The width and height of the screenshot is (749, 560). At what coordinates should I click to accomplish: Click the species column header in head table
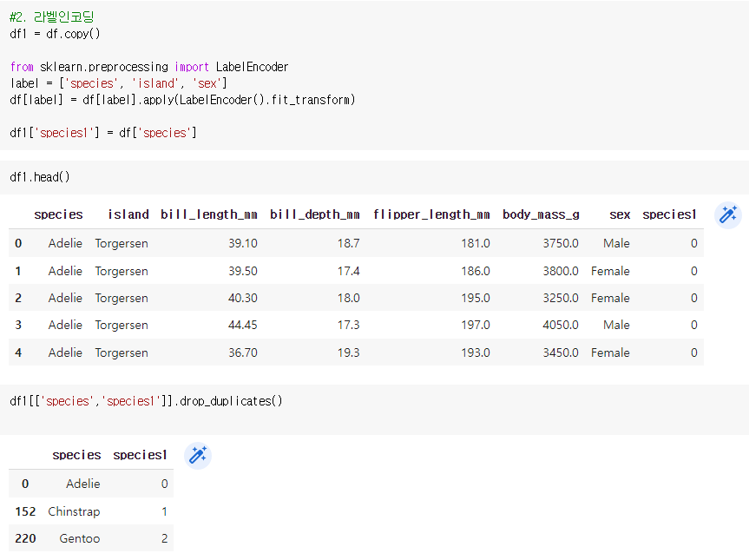[x=58, y=215]
